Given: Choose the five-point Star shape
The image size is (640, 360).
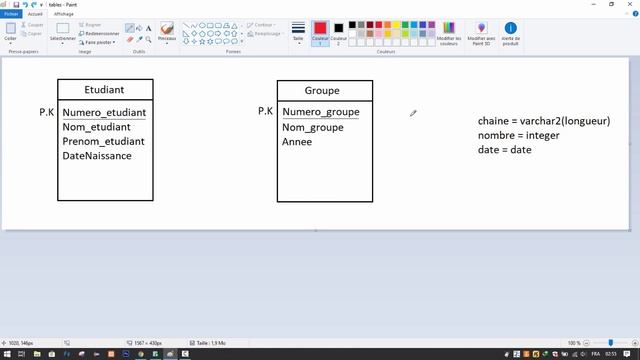Looking at the screenshot, I should (202, 41).
